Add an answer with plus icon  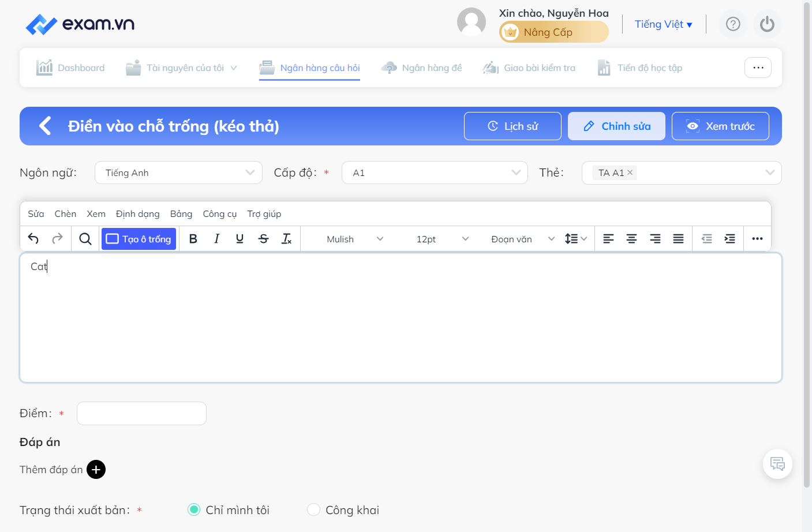[x=96, y=470]
